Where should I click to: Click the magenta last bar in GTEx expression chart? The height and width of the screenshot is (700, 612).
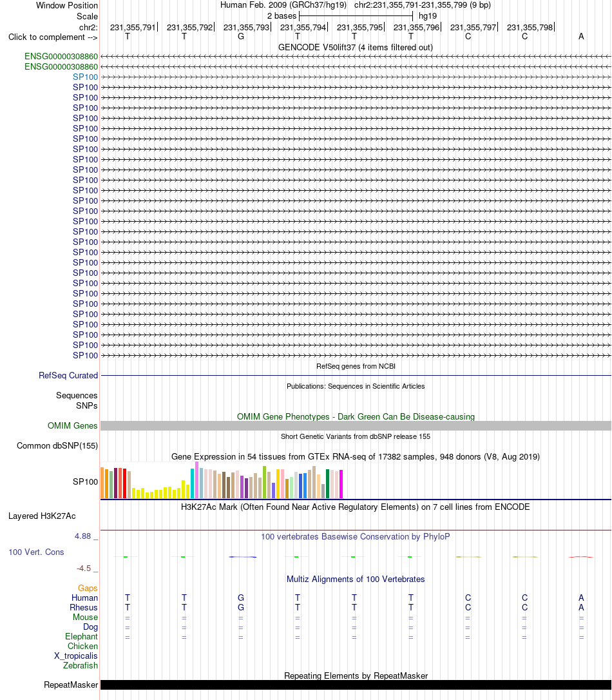341,484
